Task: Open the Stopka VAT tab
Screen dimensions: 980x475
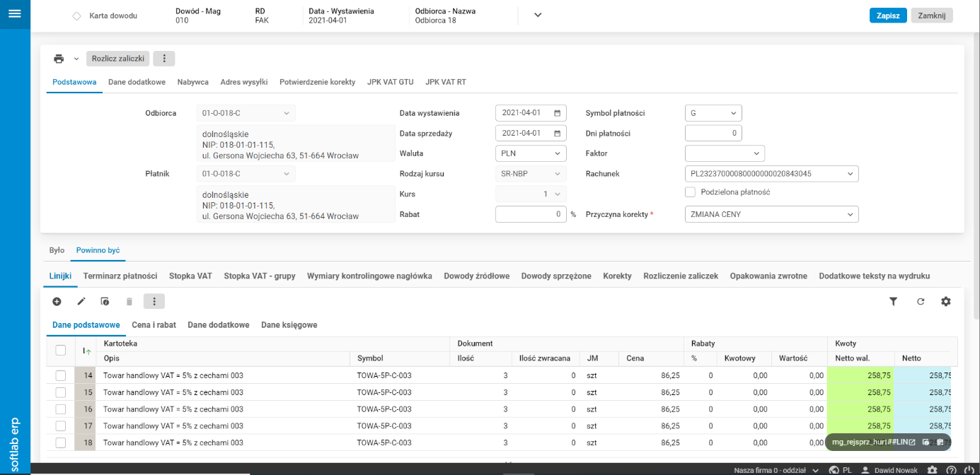Action: [x=190, y=276]
